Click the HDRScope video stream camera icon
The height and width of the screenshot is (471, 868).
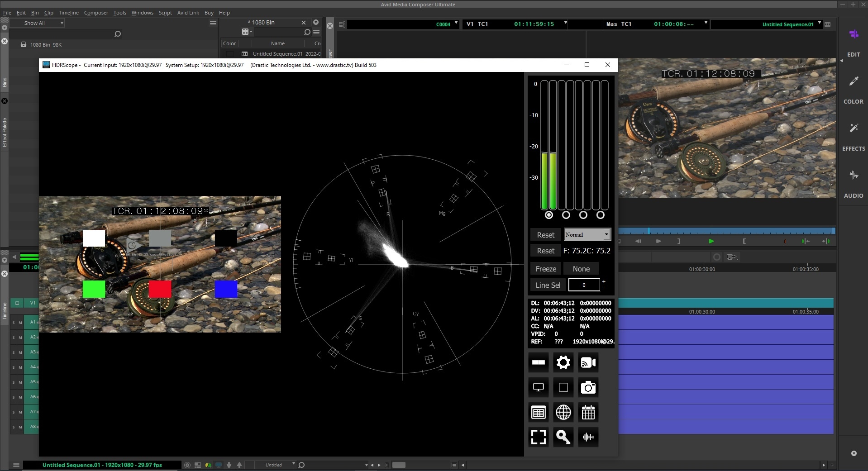(x=588, y=362)
